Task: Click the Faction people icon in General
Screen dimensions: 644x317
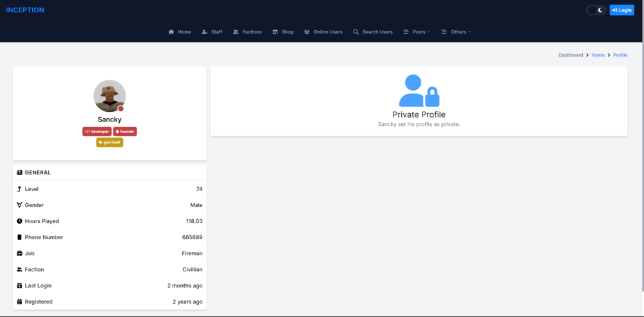Action: point(19,269)
